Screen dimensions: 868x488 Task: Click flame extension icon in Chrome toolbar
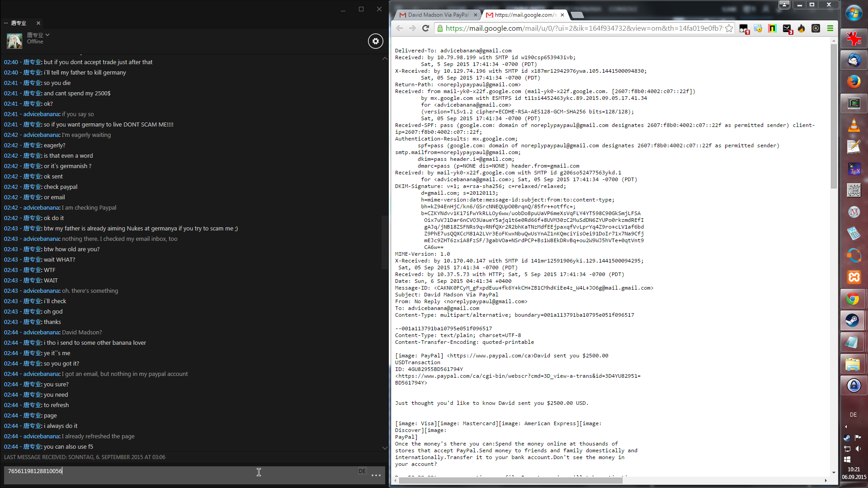click(x=801, y=28)
